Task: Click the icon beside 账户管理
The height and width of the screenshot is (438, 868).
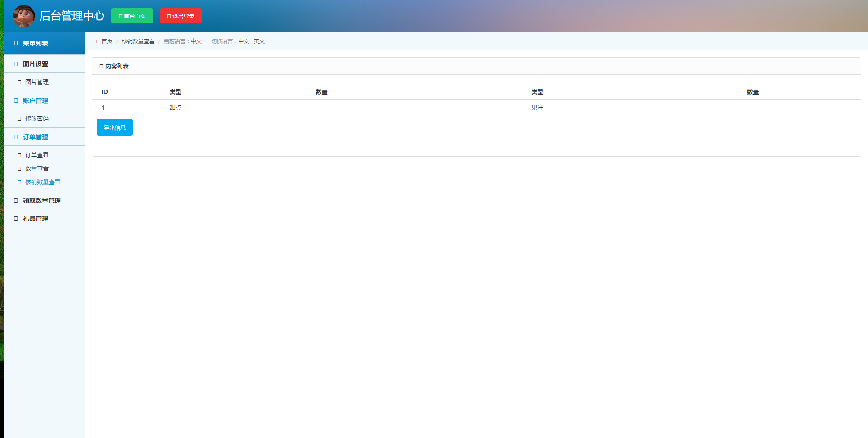Action: (16, 100)
